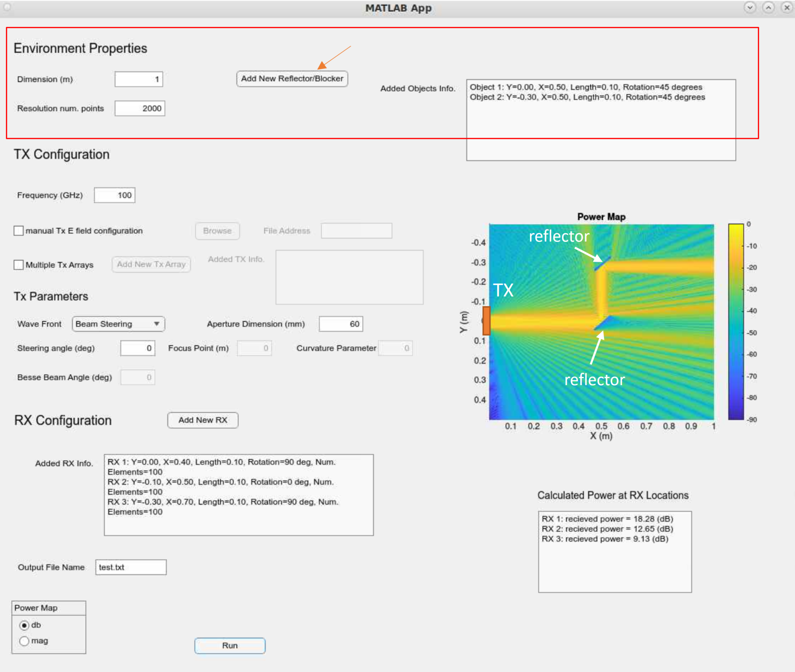Click the Run button
Screen dimensions: 795x672
(x=230, y=646)
